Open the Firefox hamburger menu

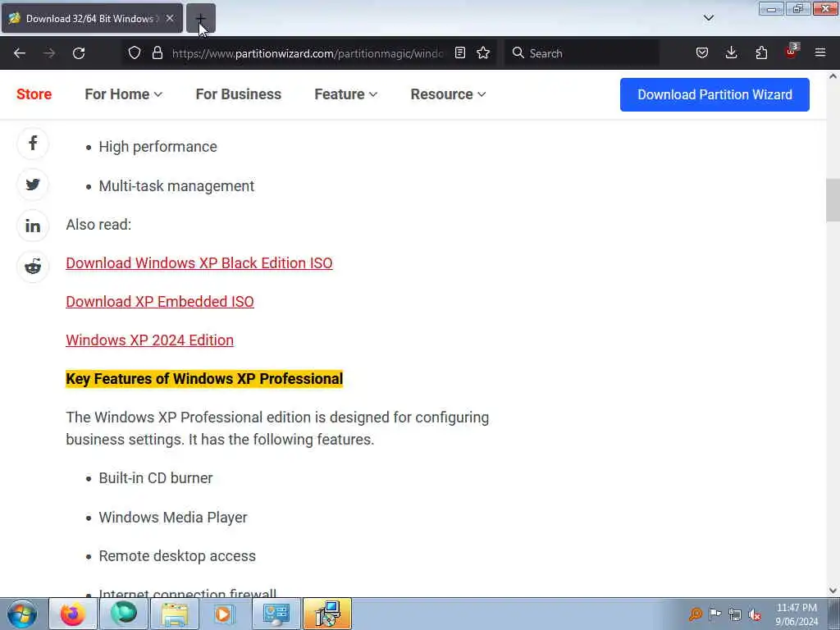pyautogui.click(x=820, y=53)
